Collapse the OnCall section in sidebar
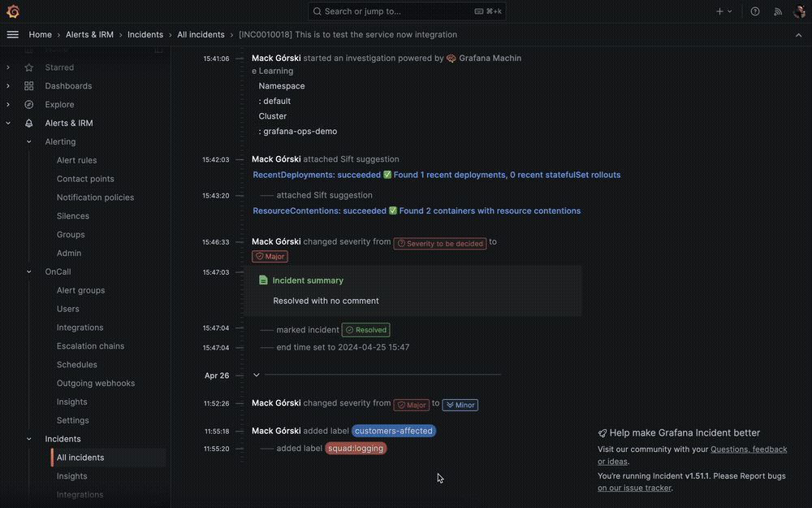This screenshot has height=508, width=812. pyautogui.click(x=29, y=272)
